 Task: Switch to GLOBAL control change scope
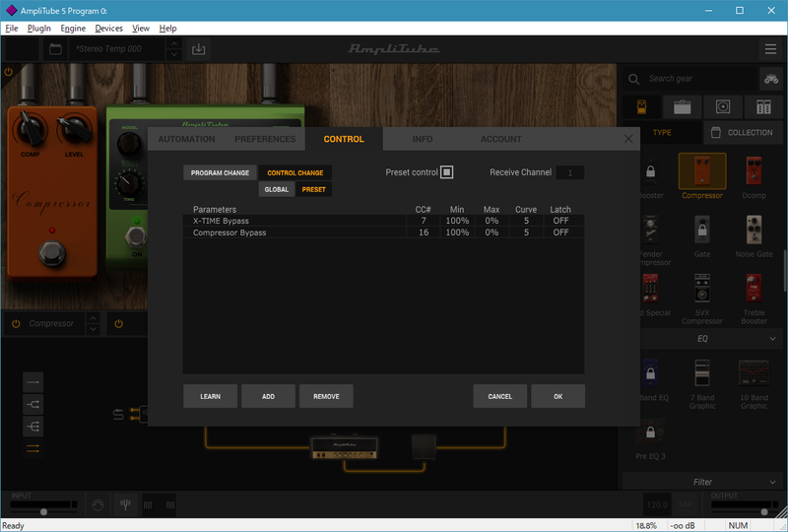click(277, 189)
